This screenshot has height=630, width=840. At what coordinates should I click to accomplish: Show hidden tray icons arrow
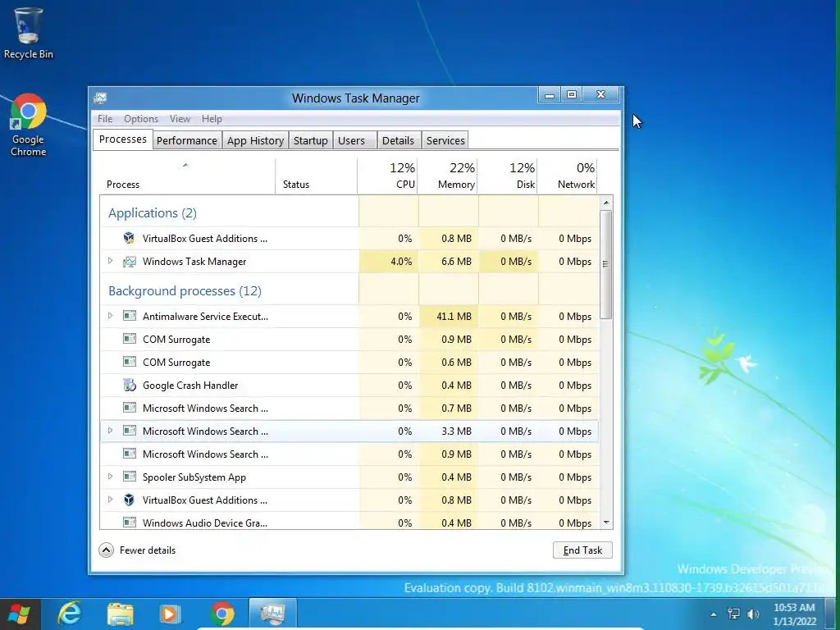click(713, 614)
